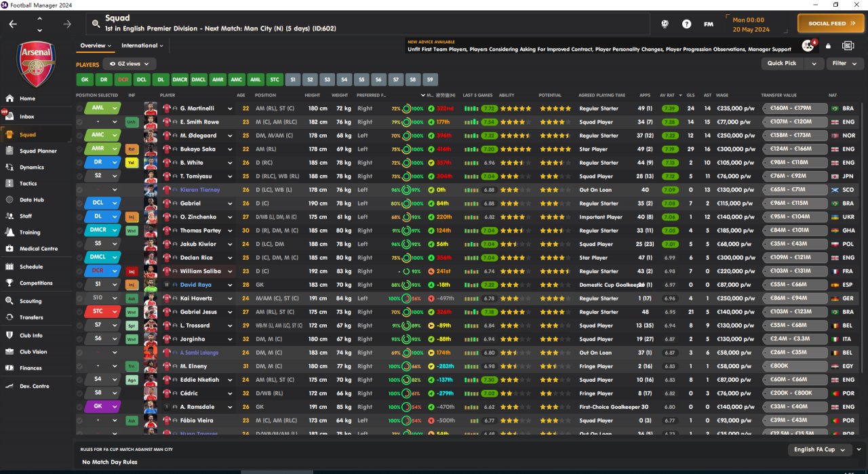Expand player menu arrow beside Gabriel Jesus

[x=230, y=312]
